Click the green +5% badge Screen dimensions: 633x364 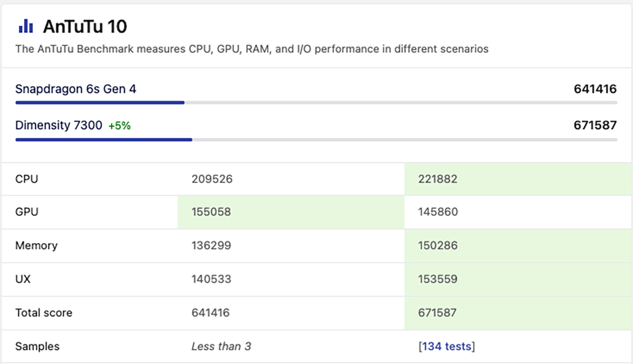click(120, 126)
